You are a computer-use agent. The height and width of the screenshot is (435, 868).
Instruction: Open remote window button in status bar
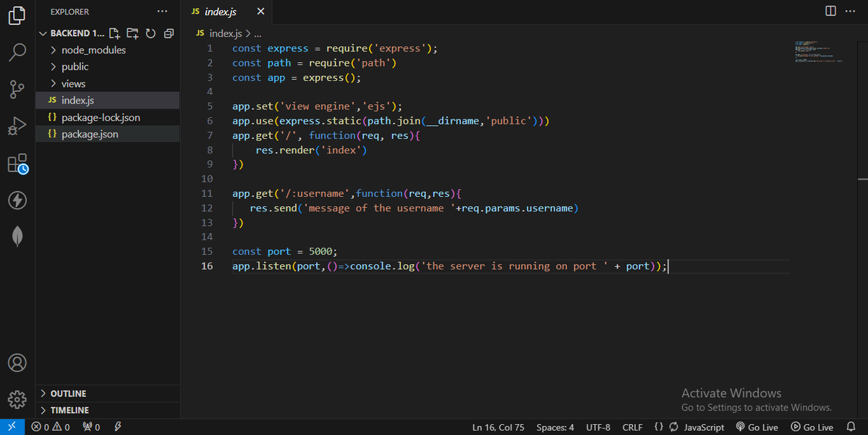click(12, 427)
